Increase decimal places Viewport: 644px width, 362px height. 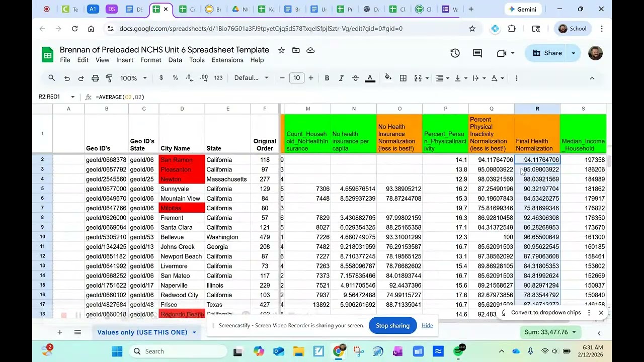(204, 78)
